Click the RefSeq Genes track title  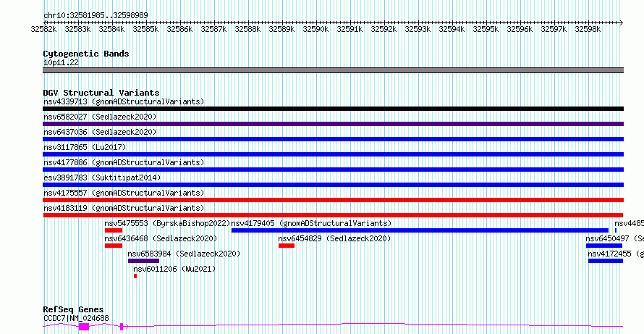click(x=74, y=310)
